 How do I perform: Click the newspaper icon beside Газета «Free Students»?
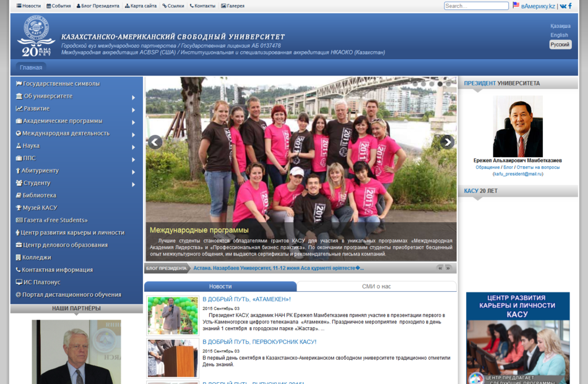pyautogui.click(x=19, y=220)
